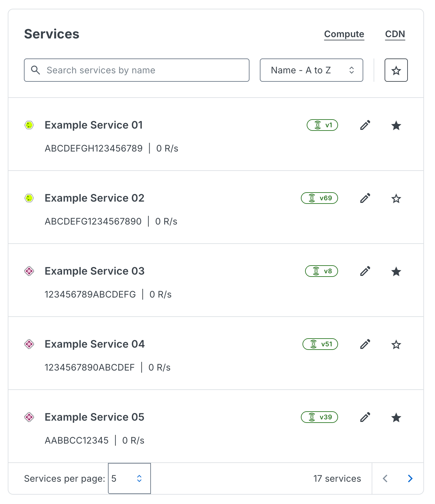Edit Example Service 03 with the pencil icon
Viewport: 435px width, 504px height.
click(366, 271)
